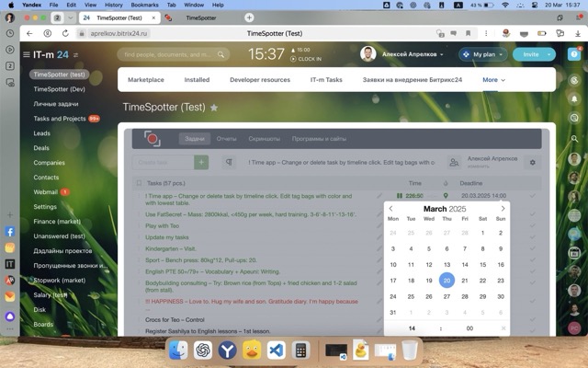Check the 'Play with Teo' task checkbox
This screenshot has width=588, height=368.
[x=138, y=225]
